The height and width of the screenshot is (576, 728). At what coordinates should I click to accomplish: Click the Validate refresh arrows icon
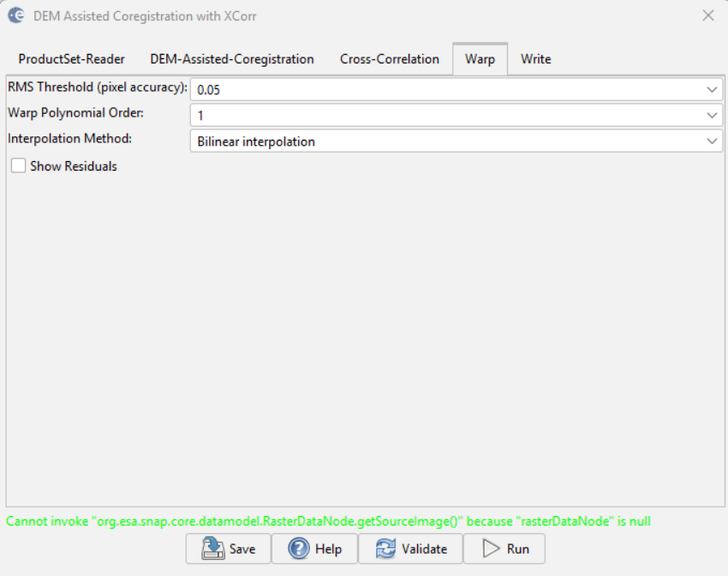[385, 549]
